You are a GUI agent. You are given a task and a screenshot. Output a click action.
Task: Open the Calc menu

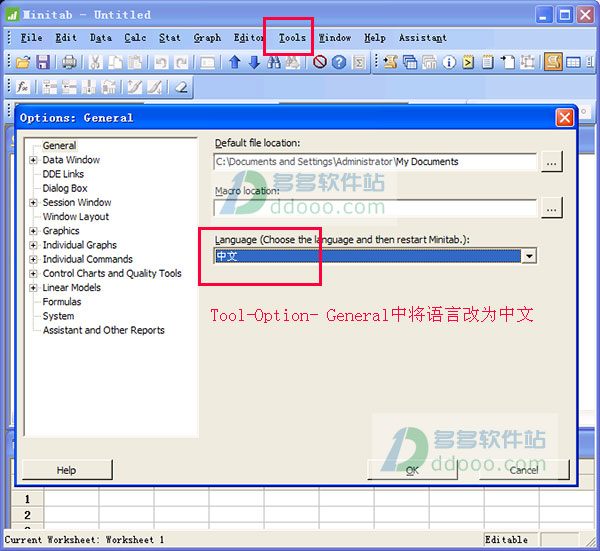point(135,38)
